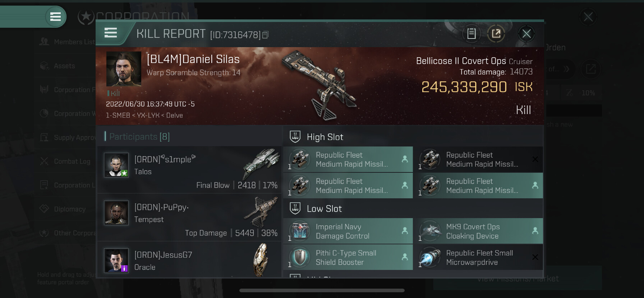Image resolution: width=644 pixels, height=298 pixels.
Task: Share the kill report externally
Action: click(x=496, y=34)
